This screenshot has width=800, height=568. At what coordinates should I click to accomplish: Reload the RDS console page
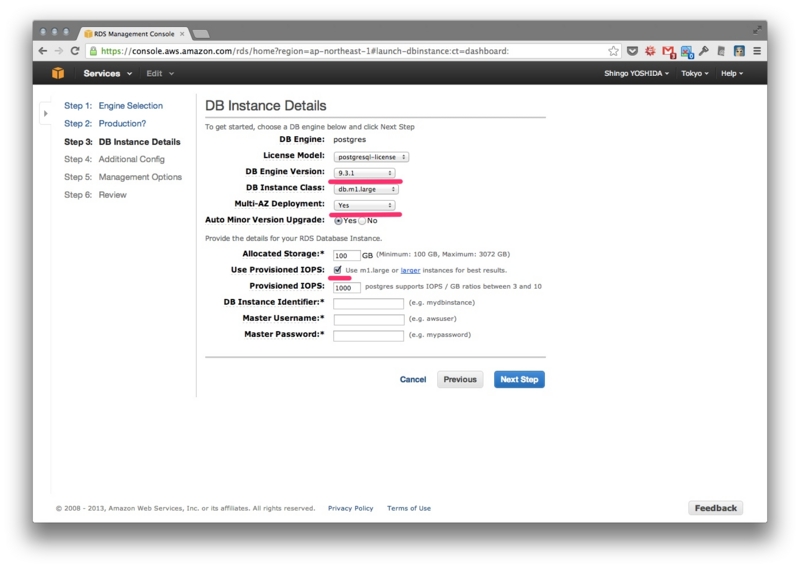(75, 51)
